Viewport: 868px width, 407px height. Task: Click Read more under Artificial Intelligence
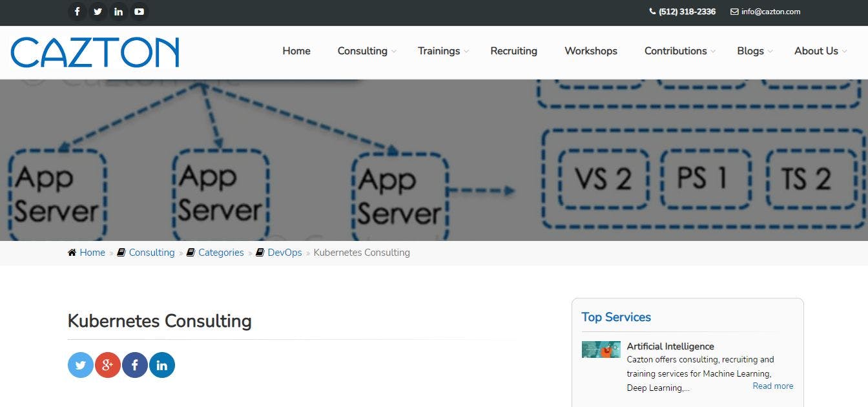[773, 386]
